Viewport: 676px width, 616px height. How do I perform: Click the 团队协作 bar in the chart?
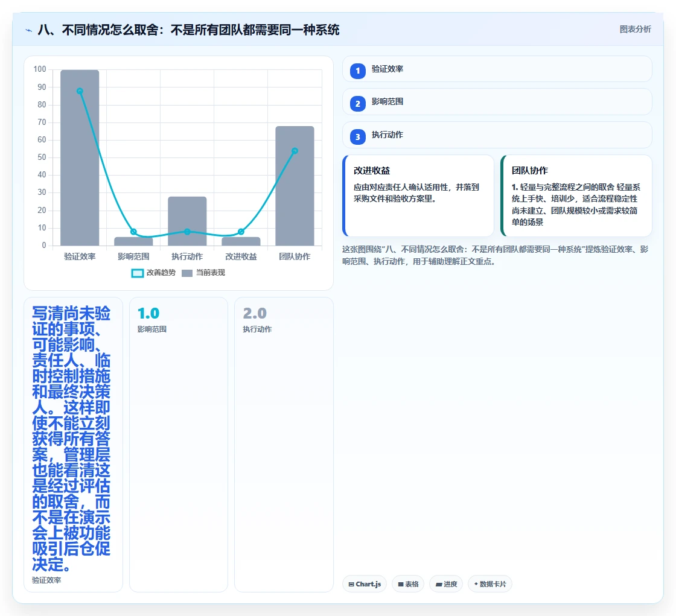tap(295, 186)
